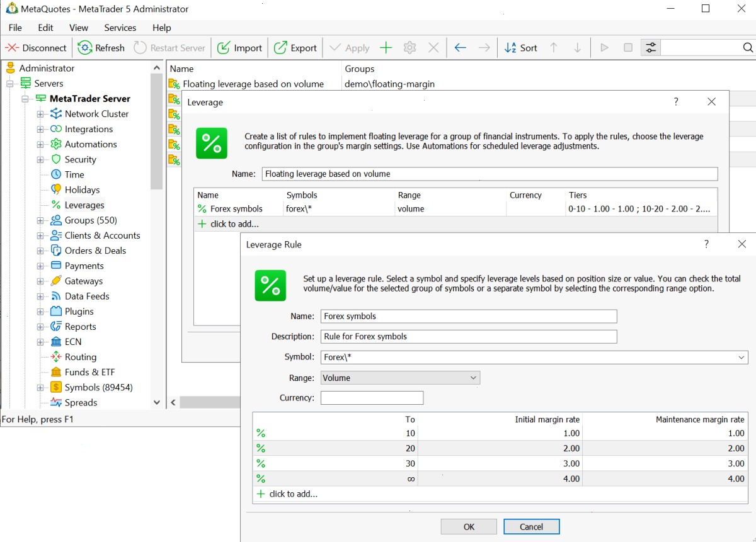Collapse the MetaTrader Server node

[25, 99]
